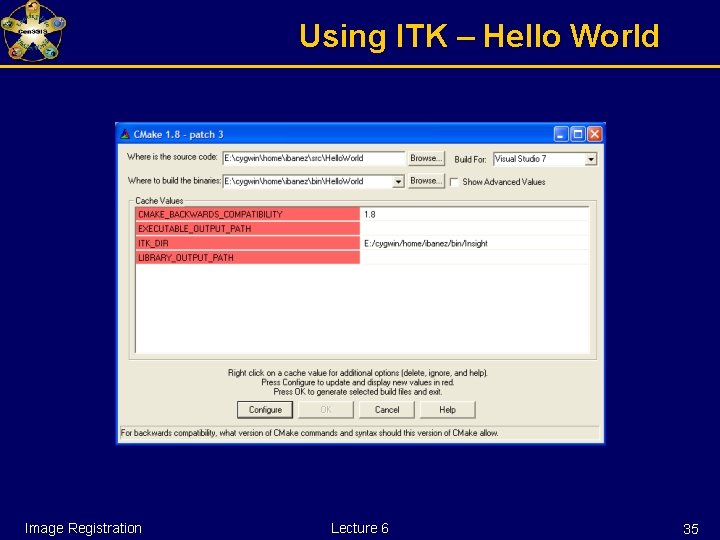Click the empty EXECUTABLE_OUTPUT_PATH value cell
Screen dimensions: 720x540
pyautogui.click(x=474, y=229)
